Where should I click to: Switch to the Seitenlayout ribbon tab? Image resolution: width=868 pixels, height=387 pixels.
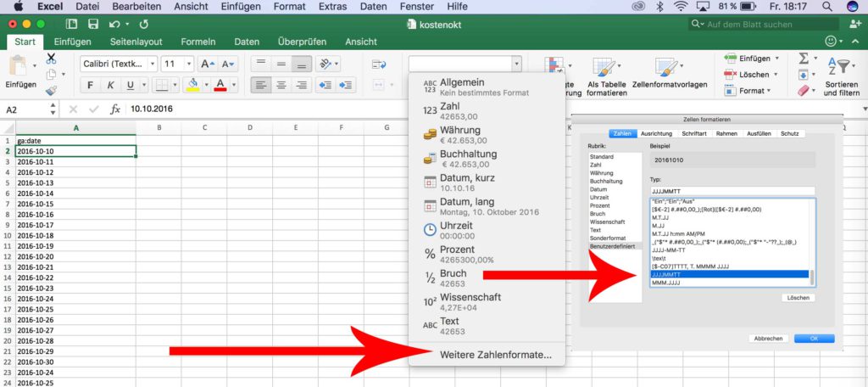click(x=136, y=42)
